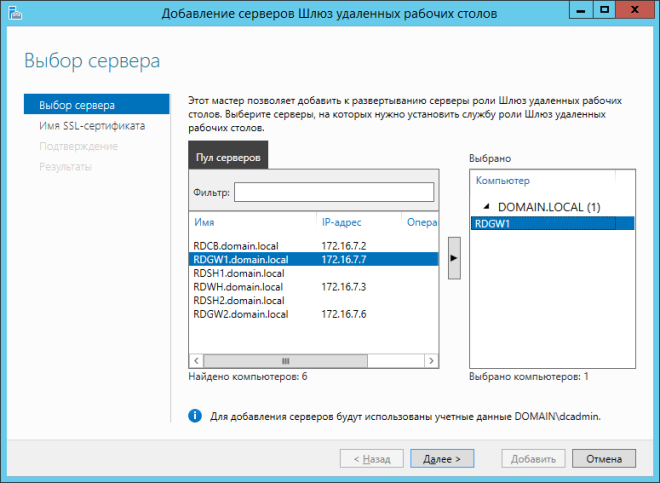
Task: Go to Имя SSL-сертификата step
Action: 92,126
